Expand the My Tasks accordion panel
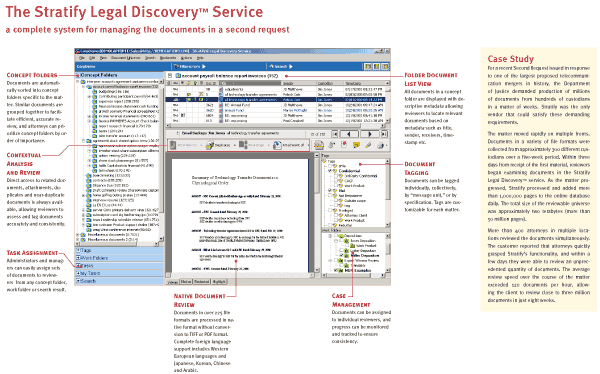 coord(119,273)
